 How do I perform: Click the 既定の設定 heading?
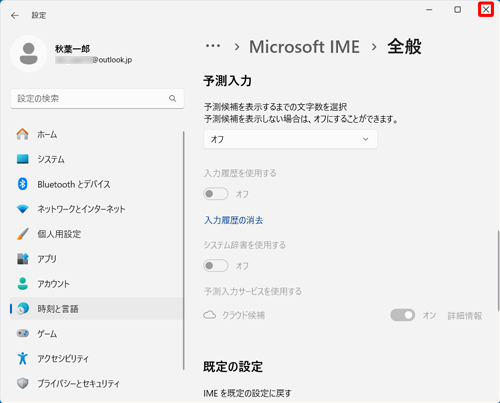point(233,366)
